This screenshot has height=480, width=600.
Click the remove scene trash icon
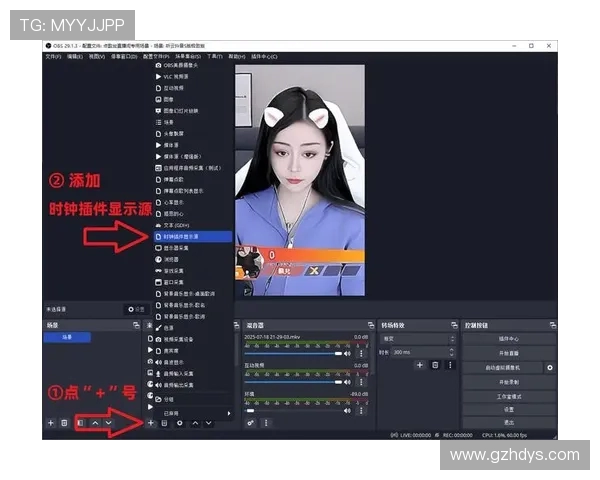64,423
